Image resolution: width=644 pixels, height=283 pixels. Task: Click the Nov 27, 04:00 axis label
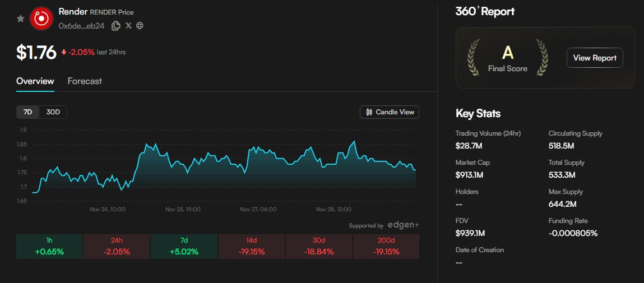point(258,209)
